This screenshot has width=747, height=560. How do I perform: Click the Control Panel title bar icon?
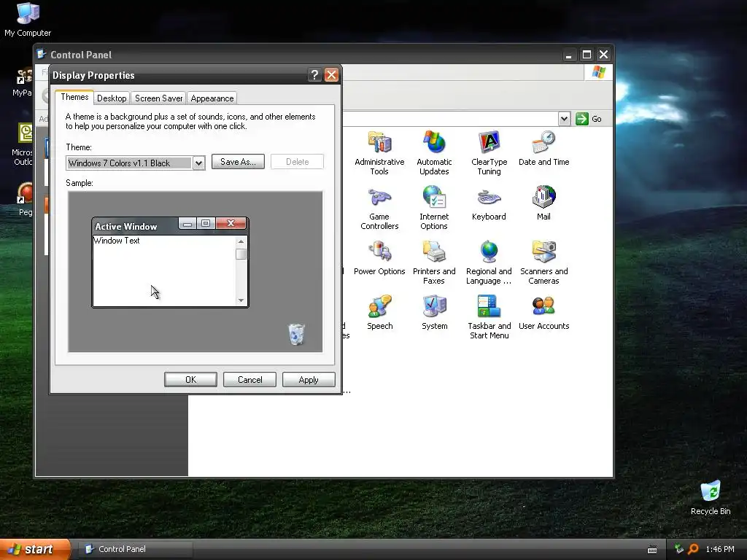42,54
